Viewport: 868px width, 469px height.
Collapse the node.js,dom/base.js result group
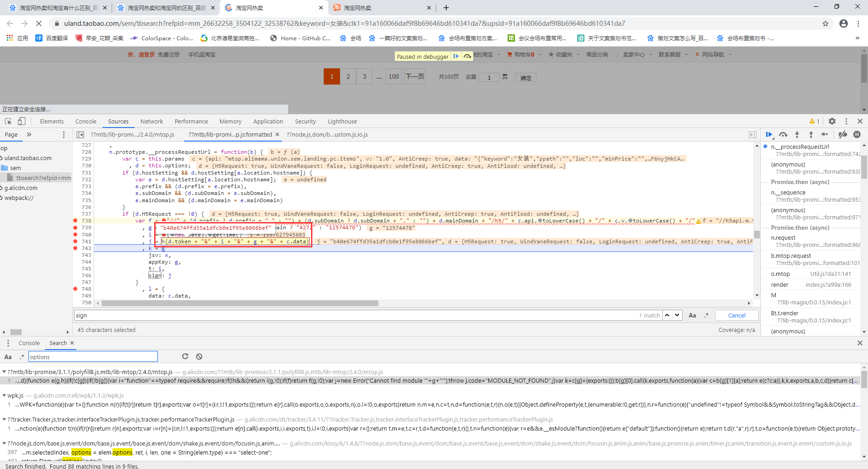(x=4, y=443)
